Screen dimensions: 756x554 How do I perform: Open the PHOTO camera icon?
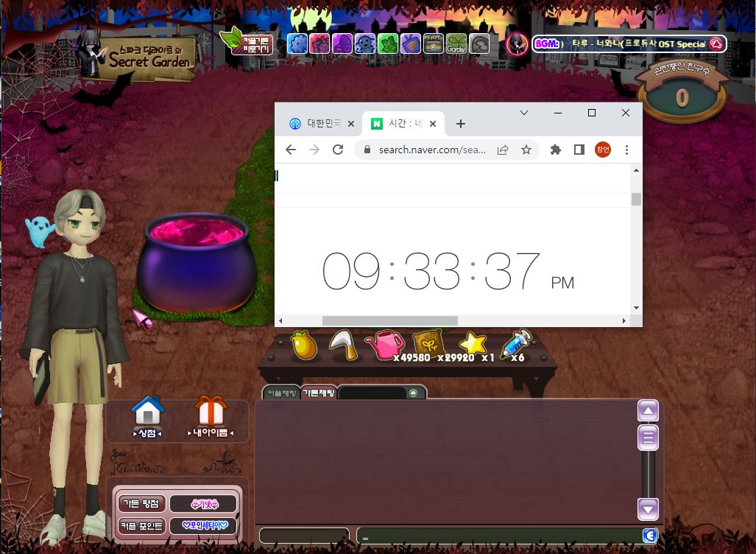pyautogui.click(x=434, y=44)
